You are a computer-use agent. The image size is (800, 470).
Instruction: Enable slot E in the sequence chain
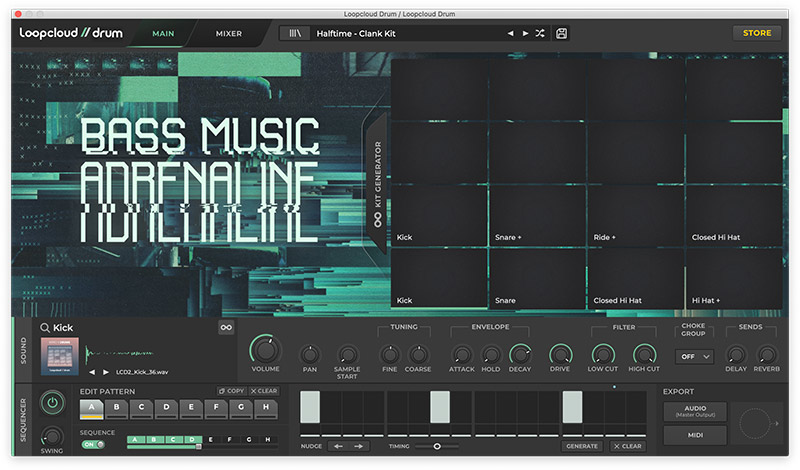(211, 440)
